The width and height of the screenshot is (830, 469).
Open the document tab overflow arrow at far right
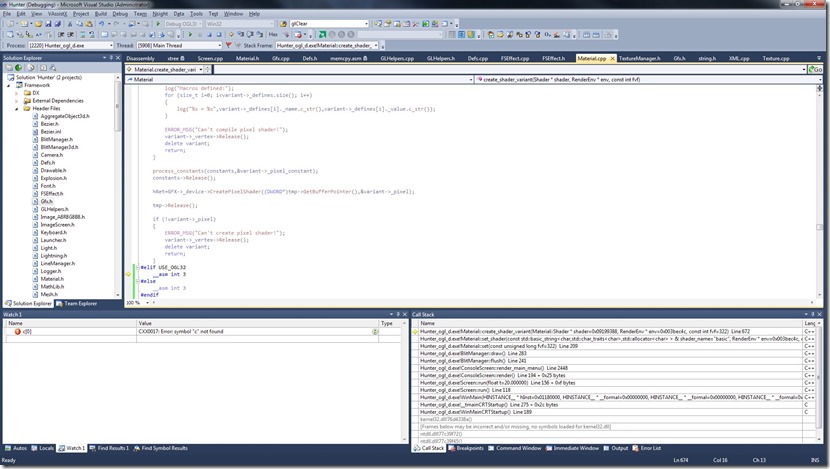(x=818, y=58)
